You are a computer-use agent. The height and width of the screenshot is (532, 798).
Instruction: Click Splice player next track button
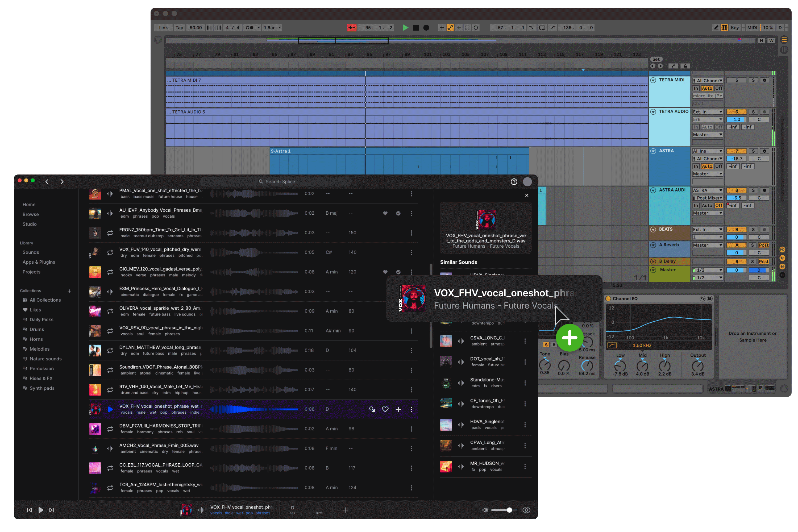tap(52, 510)
